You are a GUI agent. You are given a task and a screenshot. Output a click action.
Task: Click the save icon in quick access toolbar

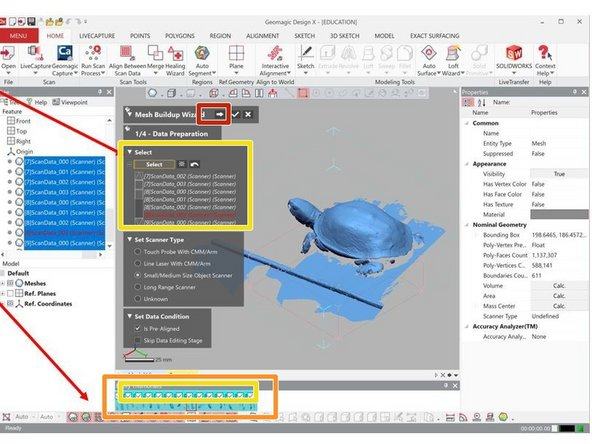[31, 22]
